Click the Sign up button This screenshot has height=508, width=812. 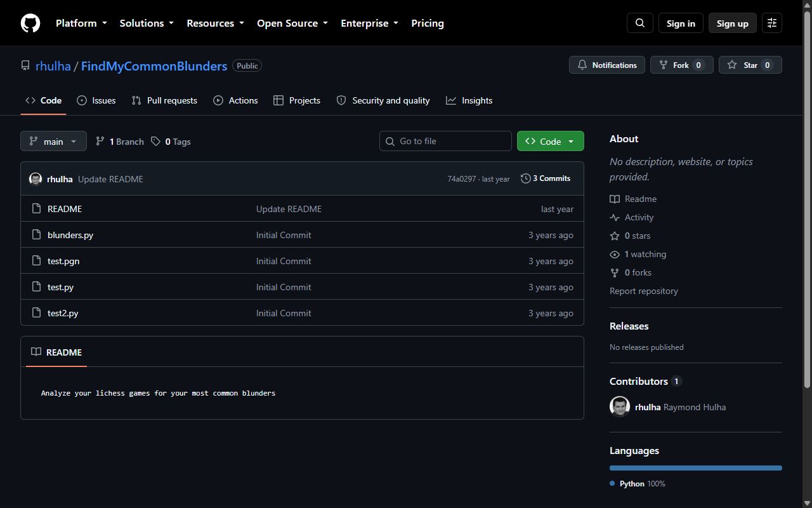733,23
